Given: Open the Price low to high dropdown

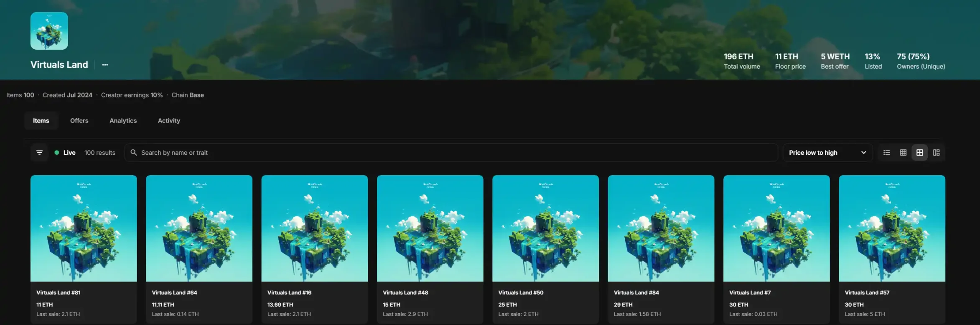Looking at the screenshot, I should tap(813, 153).
